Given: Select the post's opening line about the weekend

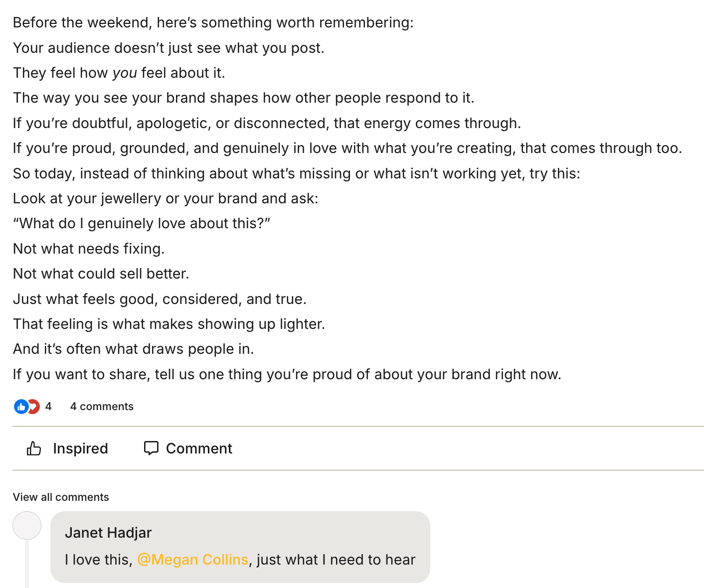Looking at the screenshot, I should (214, 22).
